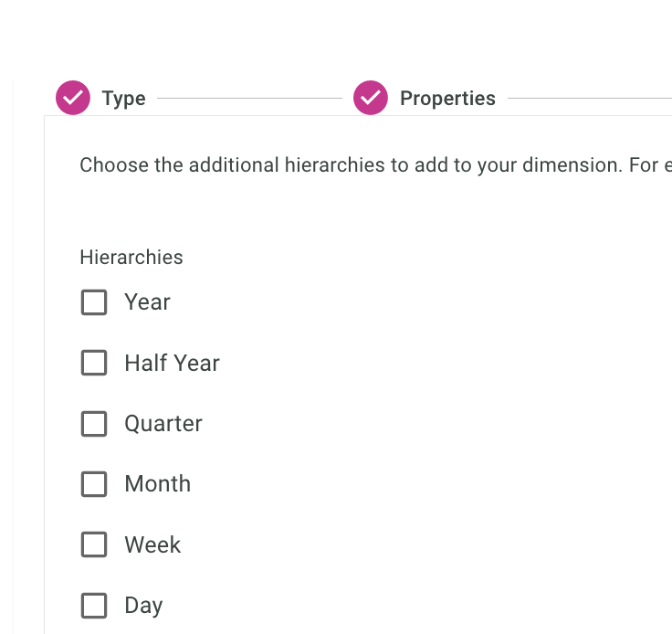Viewport: 672px width, 634px height.
Task: Click the 'Day' label text
Action: tap(143, 606)
